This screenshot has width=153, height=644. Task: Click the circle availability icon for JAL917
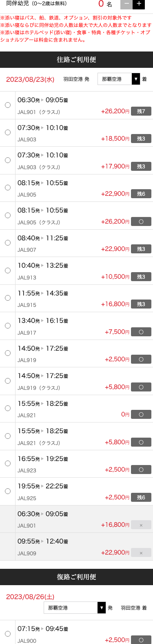pos(141,332)
